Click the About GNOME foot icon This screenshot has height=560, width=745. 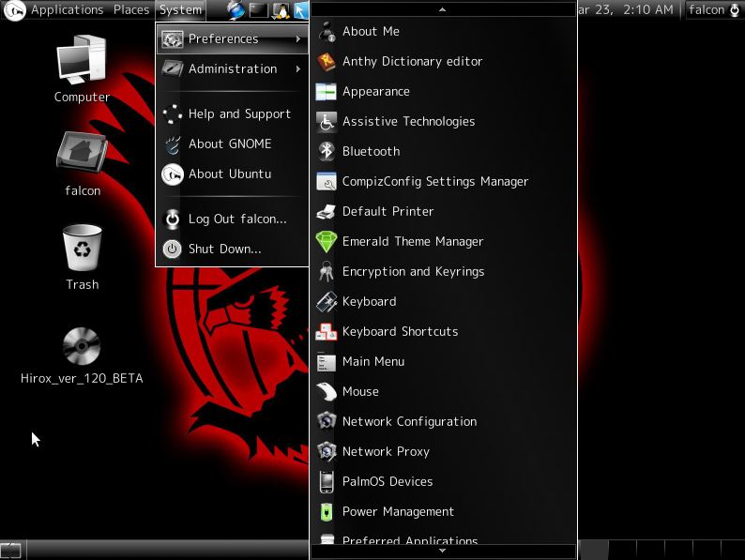172,144
